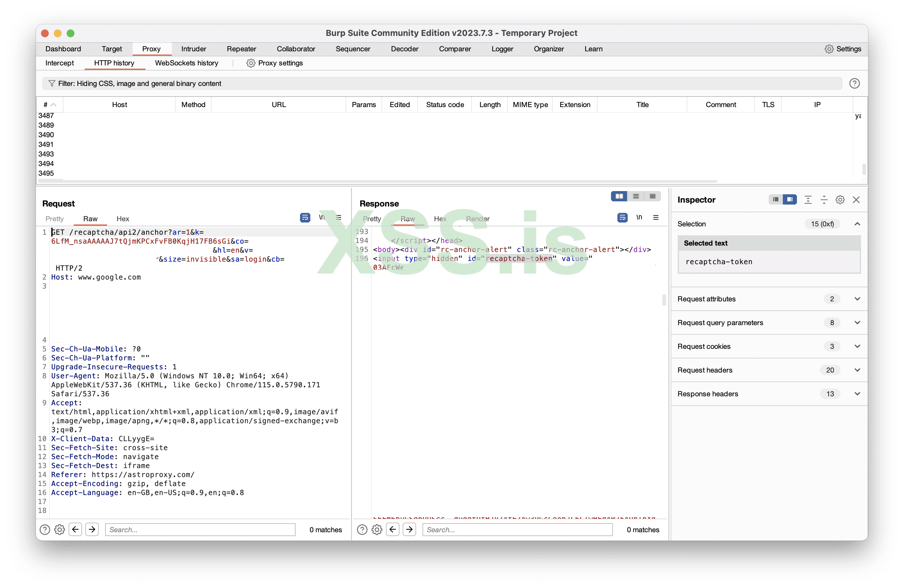Expand Response headers section

coord(857,394)
